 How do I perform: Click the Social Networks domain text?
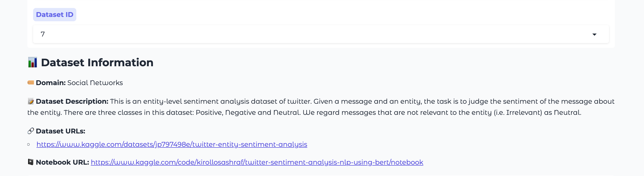(x=95, y=83)
